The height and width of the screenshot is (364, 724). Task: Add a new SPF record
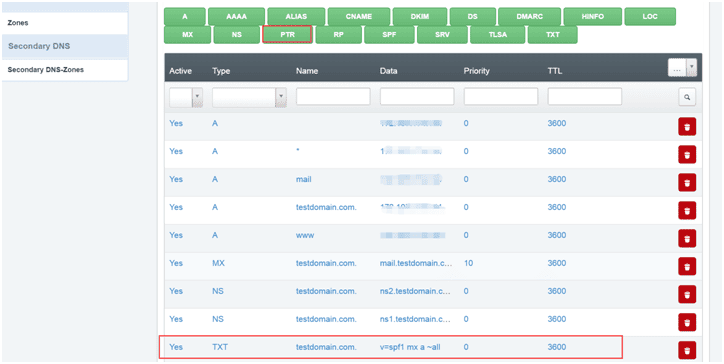pyautogui.click(x=389, y=35)
